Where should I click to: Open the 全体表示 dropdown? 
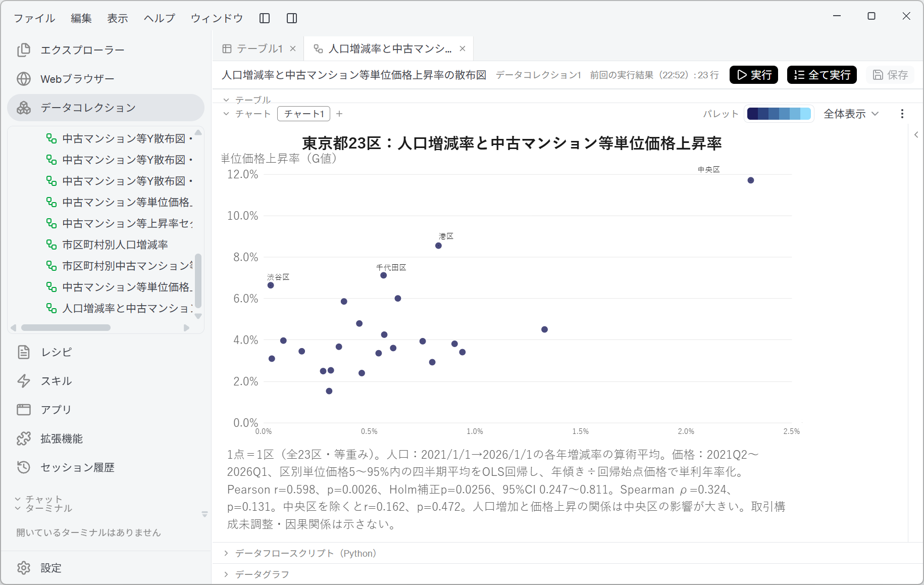(851, 114)
